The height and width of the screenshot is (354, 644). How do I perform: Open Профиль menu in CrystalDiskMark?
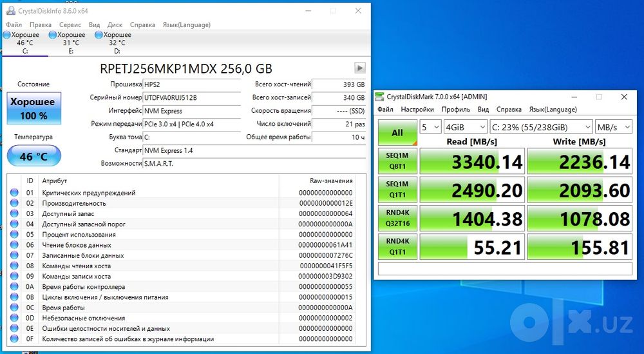point(456,110)
